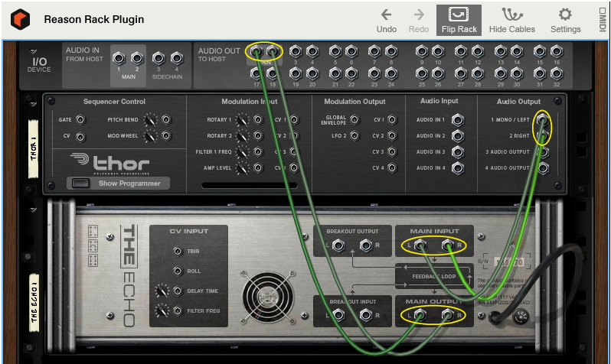
Task: Click The Echo Main Output R jack
Action: click(447, 314)
